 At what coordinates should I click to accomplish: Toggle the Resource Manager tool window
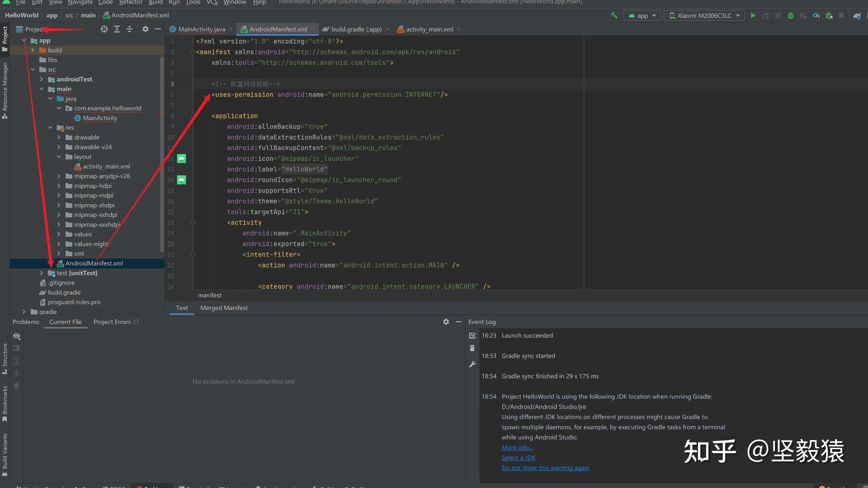tap(5, 90)
